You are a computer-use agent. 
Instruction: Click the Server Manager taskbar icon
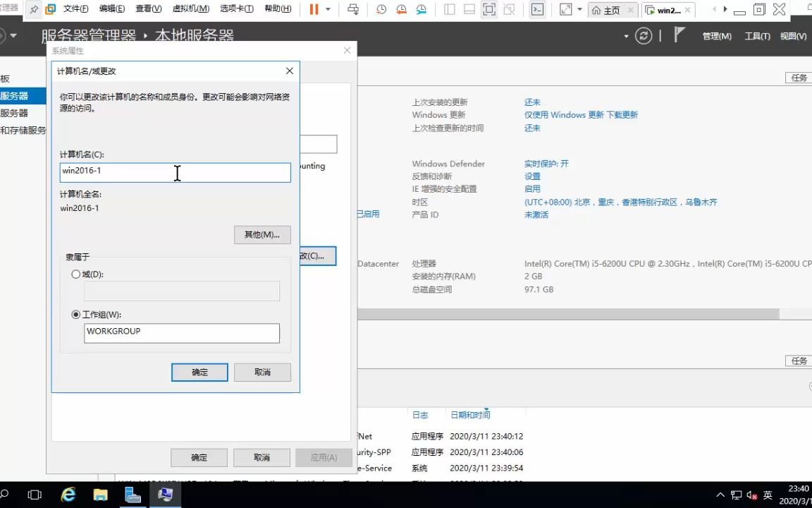tap(133, 495)
